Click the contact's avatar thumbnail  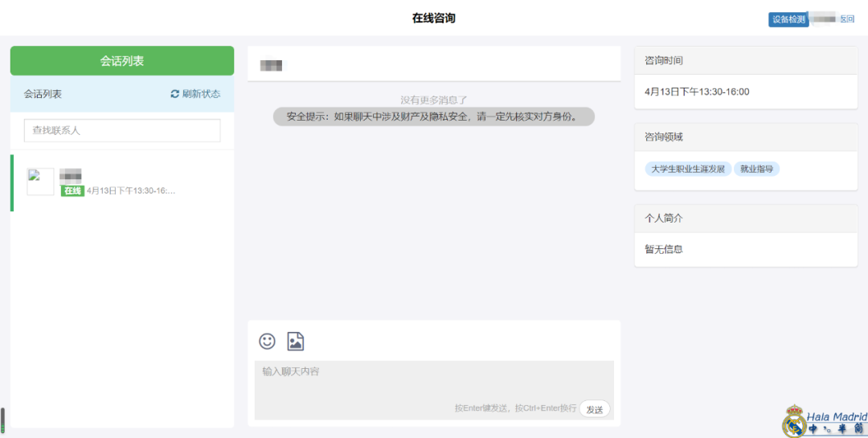(40, 182)
